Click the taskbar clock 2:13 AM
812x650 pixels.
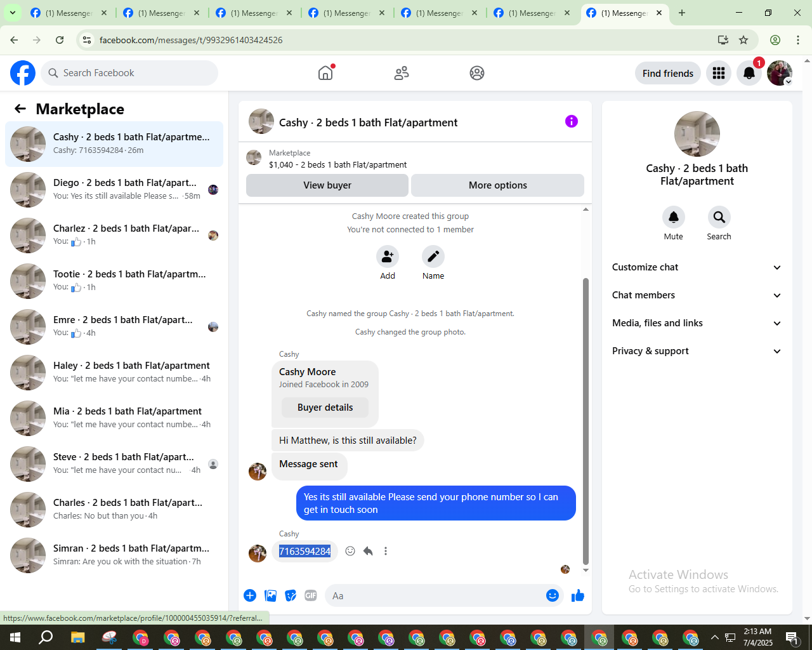(758, 631)
